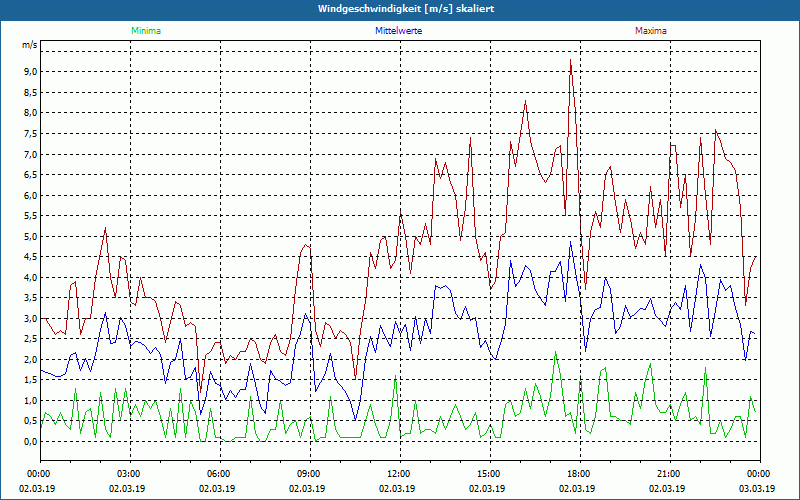Click the 03:00 time axis label

point(130,474)
